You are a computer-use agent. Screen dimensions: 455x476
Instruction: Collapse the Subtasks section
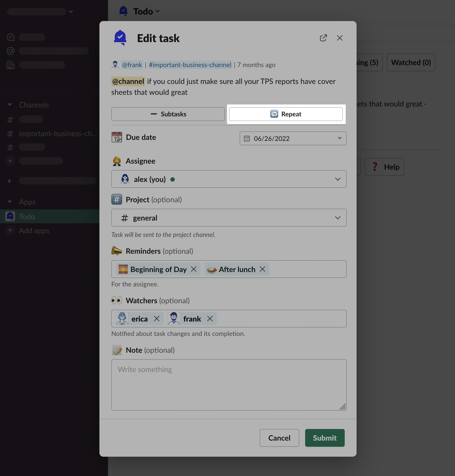tap(168, 114)
